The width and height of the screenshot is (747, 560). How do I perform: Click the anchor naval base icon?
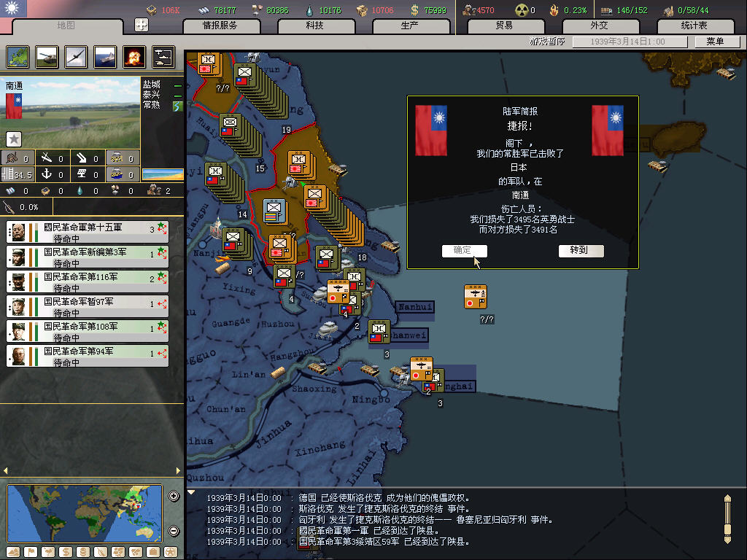coord(47,174)
